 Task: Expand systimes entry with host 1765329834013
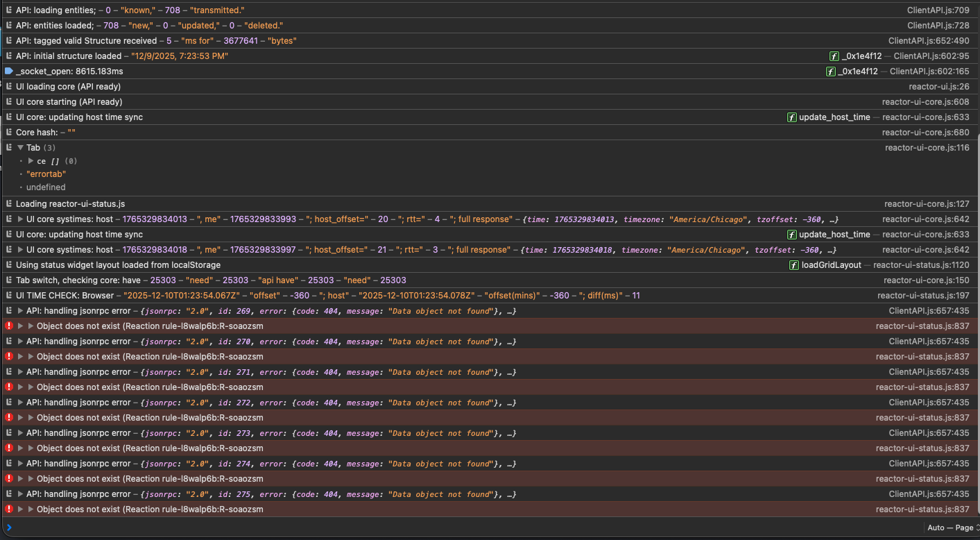click(20, 219)
